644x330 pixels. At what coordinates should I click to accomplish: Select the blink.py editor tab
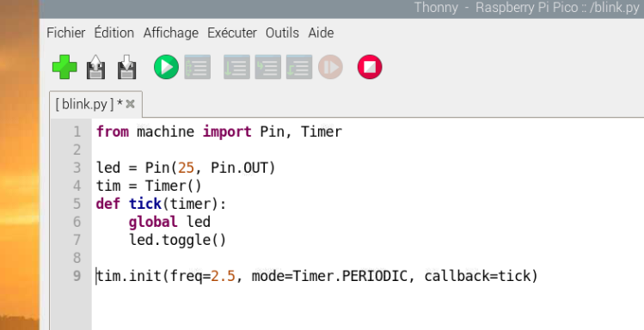(89, 104)
